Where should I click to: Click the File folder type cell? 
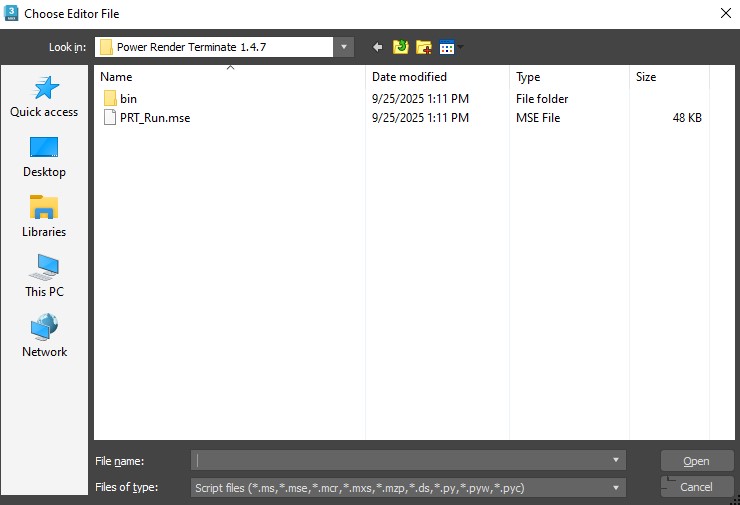click(542, 99)
